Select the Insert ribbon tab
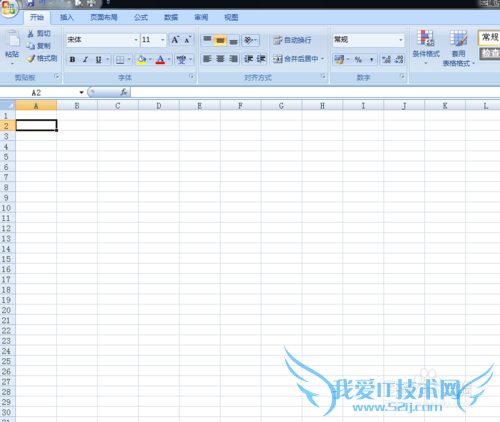 pos(66,17)
